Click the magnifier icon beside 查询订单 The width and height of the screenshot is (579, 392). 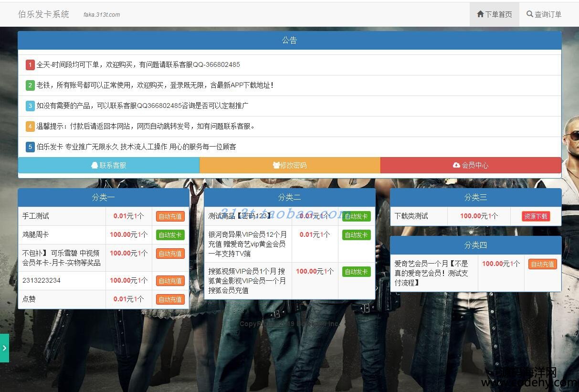click(x=529, y=14)
